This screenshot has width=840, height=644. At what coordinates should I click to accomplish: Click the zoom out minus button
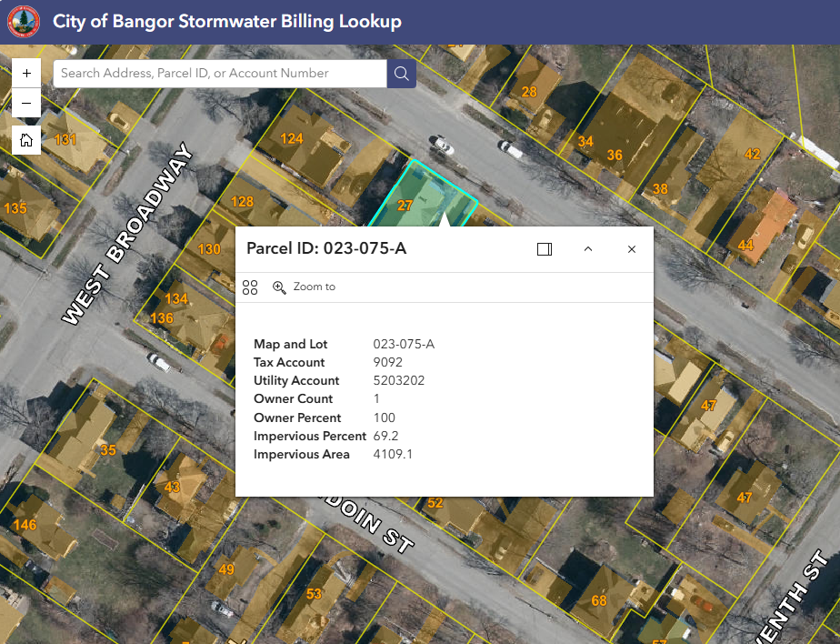26,103
